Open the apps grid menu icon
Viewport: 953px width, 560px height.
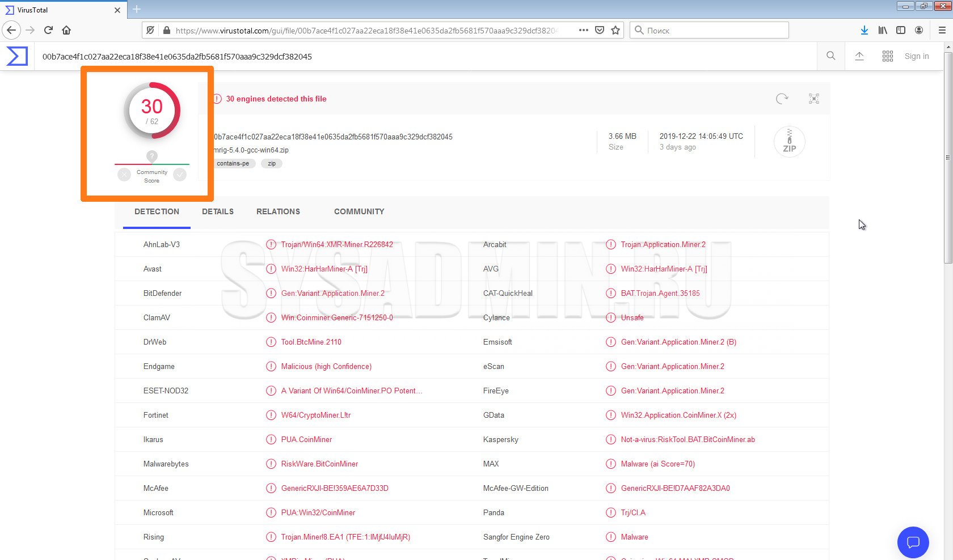[x=888, y=56]
